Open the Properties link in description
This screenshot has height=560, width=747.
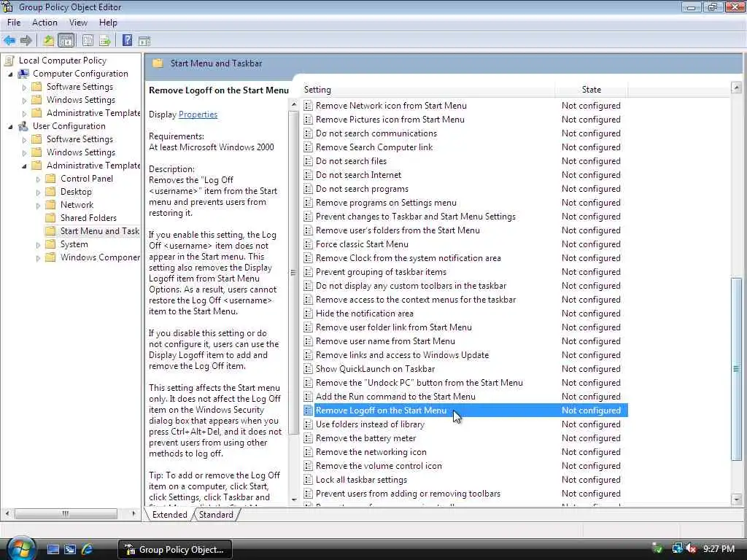[198, 114]
